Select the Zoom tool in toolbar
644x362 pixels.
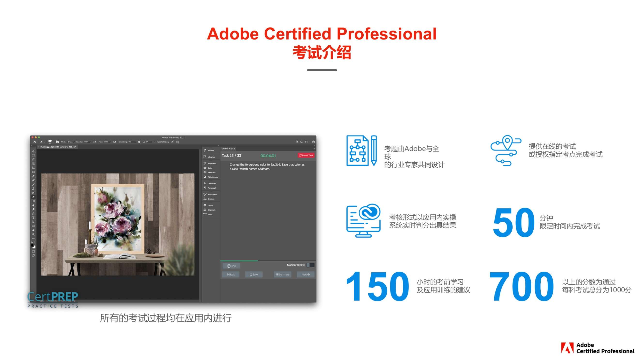pyautogui.click(x=33, y=234)
